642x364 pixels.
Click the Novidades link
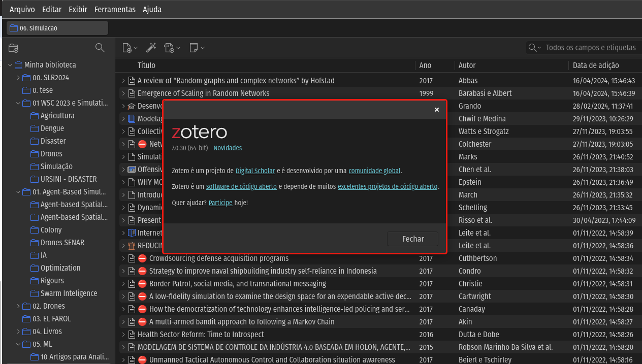click(228, 148)
